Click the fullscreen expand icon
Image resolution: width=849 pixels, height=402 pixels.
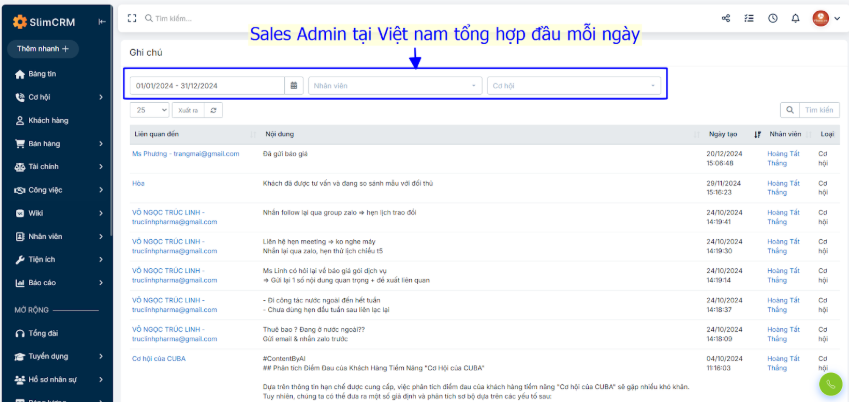(132, 18)
